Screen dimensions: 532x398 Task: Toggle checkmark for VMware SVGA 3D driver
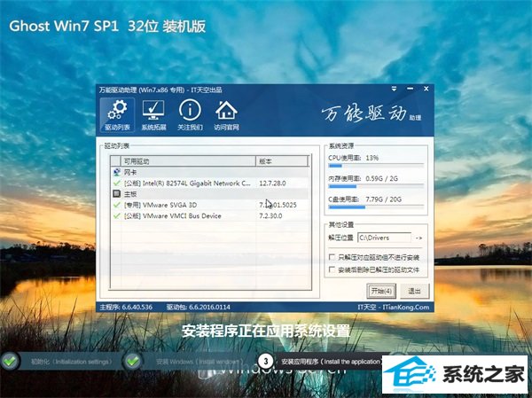coord(117,205)
